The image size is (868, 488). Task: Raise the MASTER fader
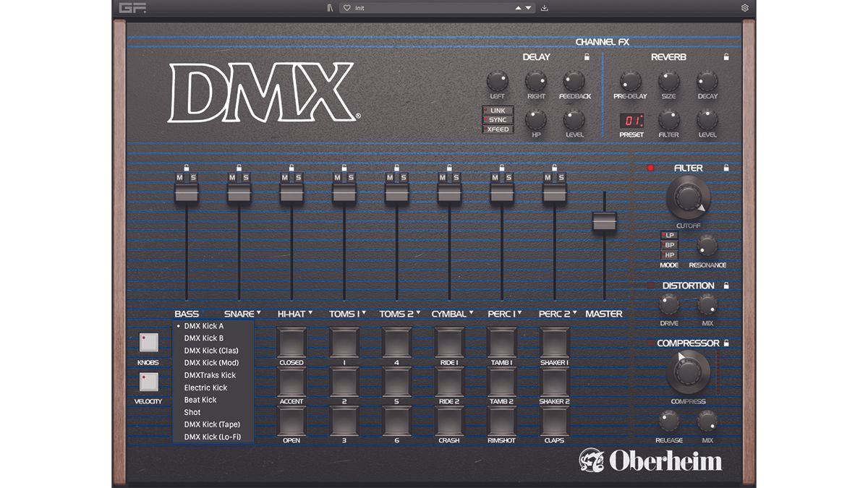click(x=605, y=221)
